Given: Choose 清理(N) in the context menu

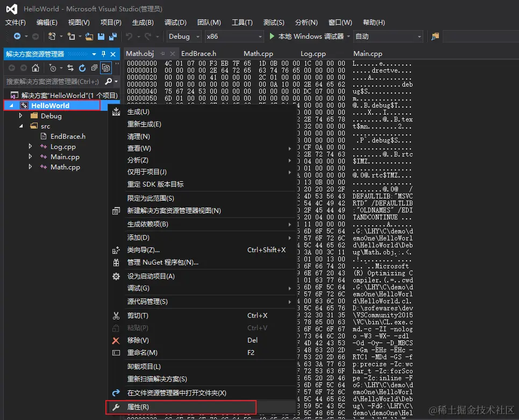Looking at the screenshot, I should tap(202, 137).
